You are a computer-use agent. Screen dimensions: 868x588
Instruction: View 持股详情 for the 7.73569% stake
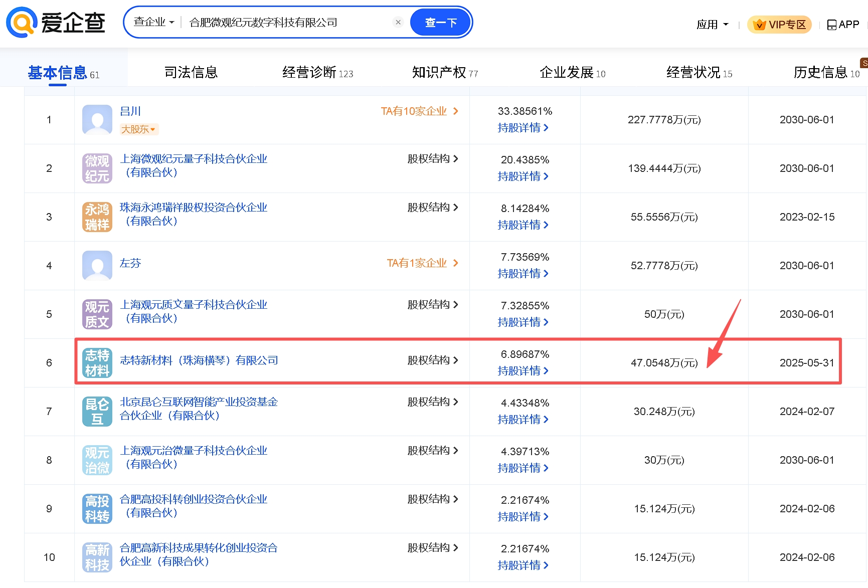(x=523, y=274)
